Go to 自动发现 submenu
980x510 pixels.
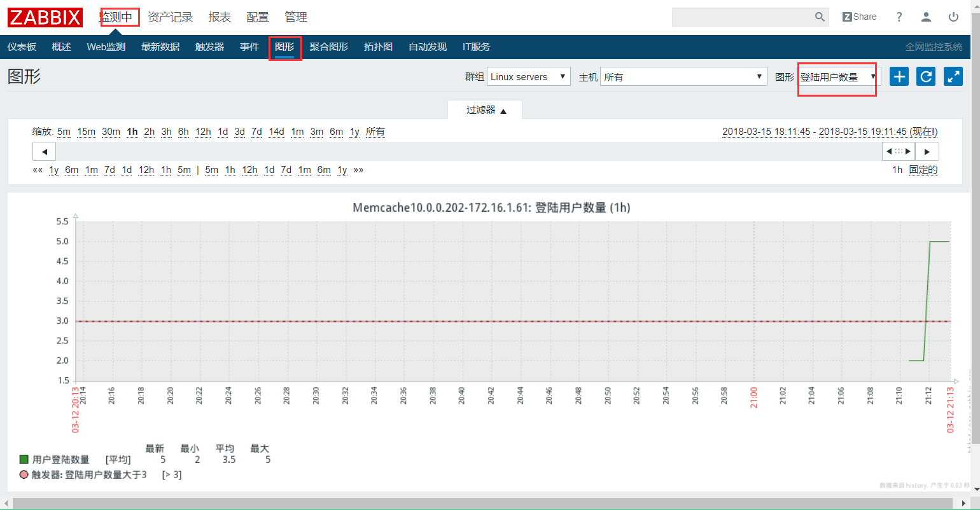pos(428,47)
